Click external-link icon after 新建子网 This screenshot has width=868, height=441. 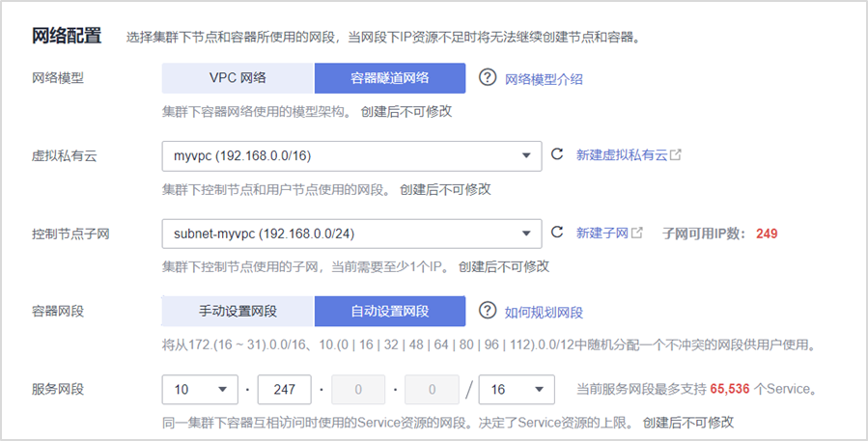coord(637,233)
